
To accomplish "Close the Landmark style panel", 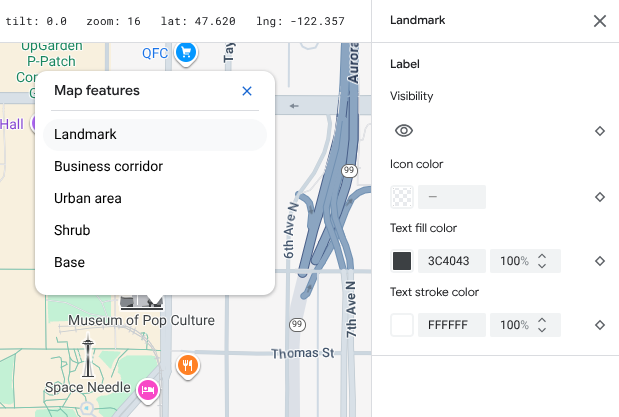I will click(x=599, y=21).
